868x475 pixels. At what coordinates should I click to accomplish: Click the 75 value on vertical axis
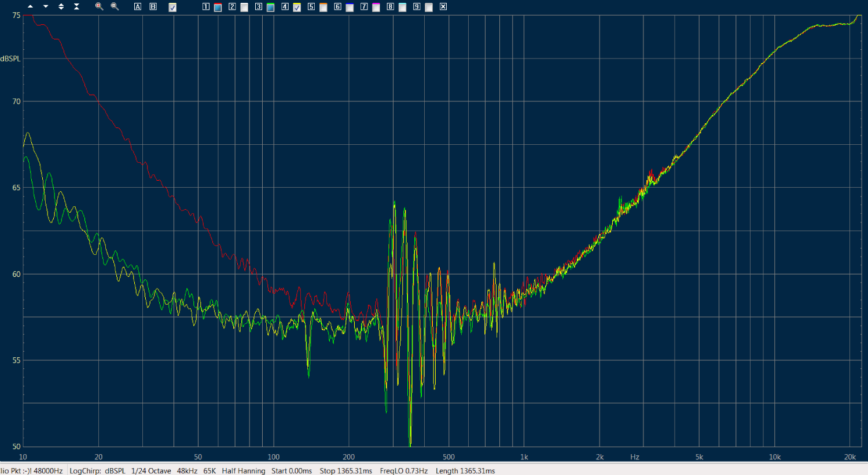tap(16, 15)
